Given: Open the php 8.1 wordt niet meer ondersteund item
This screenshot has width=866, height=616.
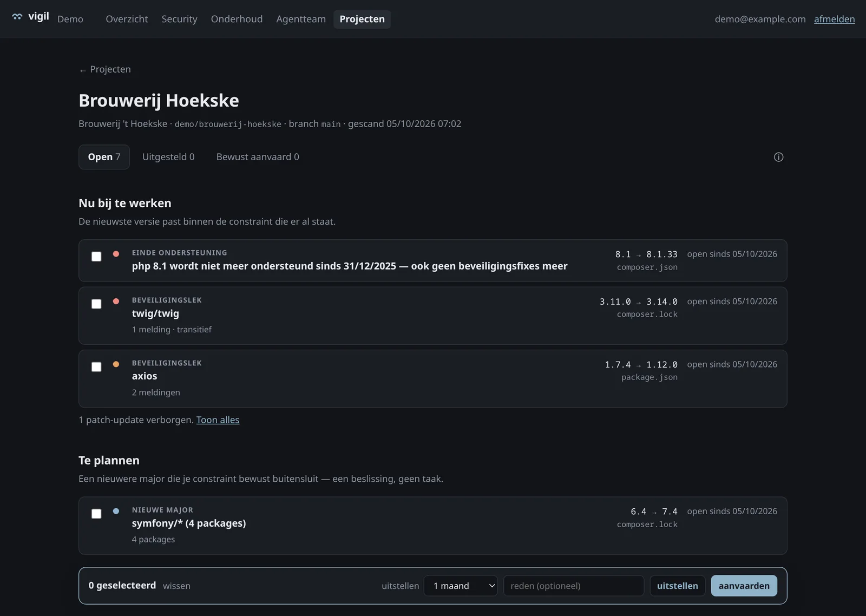Looking at the screenshot, I should coord(350,266).
